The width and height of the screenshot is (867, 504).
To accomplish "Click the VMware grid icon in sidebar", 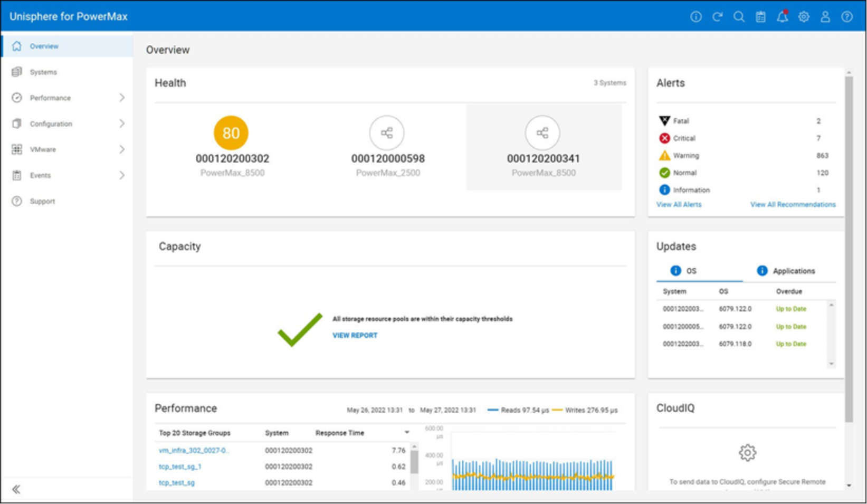I will 17,149.
